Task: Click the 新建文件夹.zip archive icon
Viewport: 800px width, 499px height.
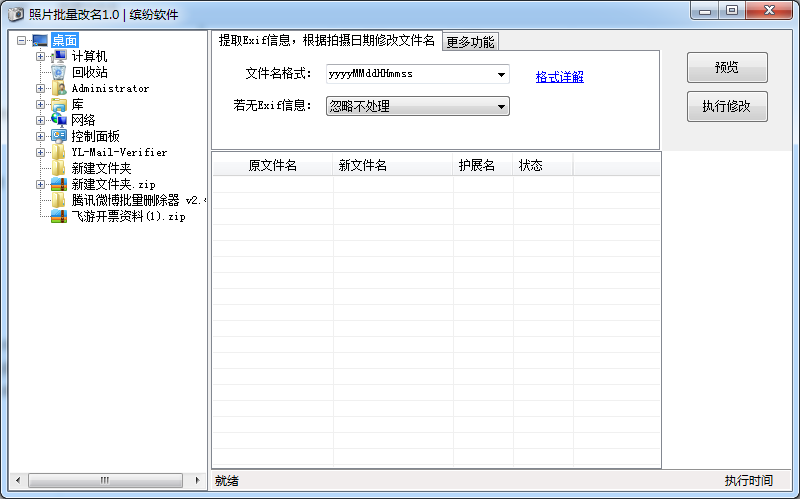Action: click(59, 184)
